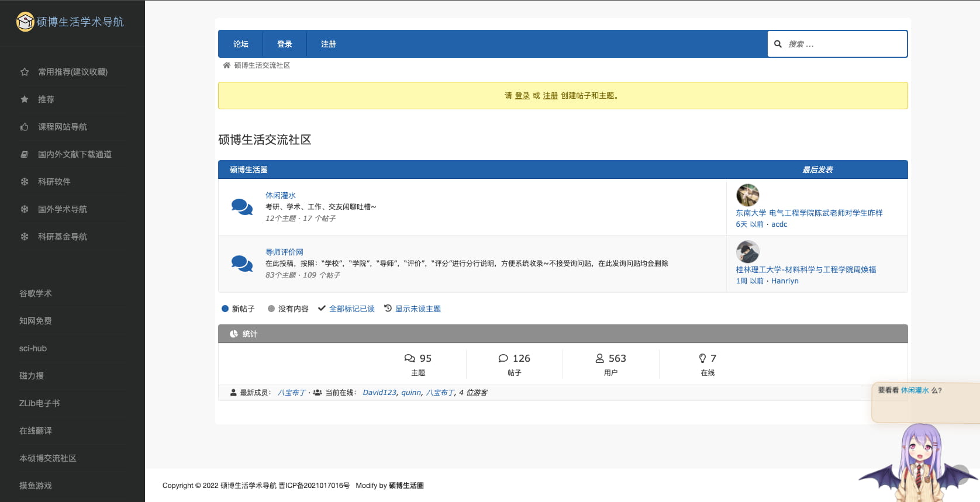This screenshot has width=980, height=502.
Task: Open 知网免费 sidebar link
Action: tap(36, 321)
